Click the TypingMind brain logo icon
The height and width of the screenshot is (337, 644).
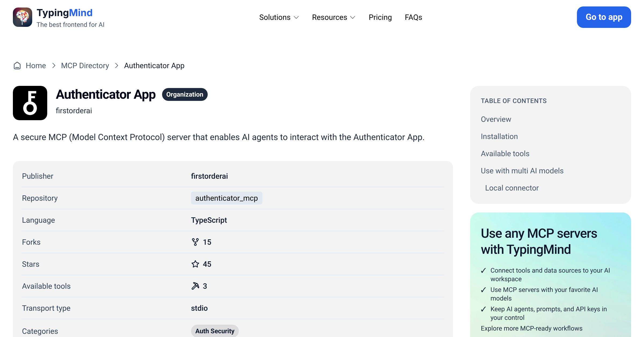pos(23,17)
